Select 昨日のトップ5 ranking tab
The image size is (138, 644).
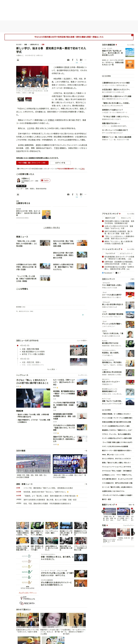pyautogui.click(x=126, y=218)
